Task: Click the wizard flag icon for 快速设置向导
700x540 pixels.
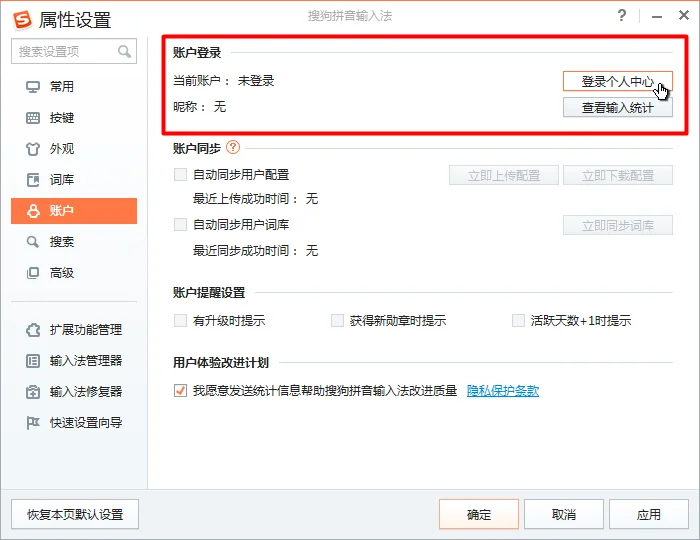Action: [x=33, y=422]
